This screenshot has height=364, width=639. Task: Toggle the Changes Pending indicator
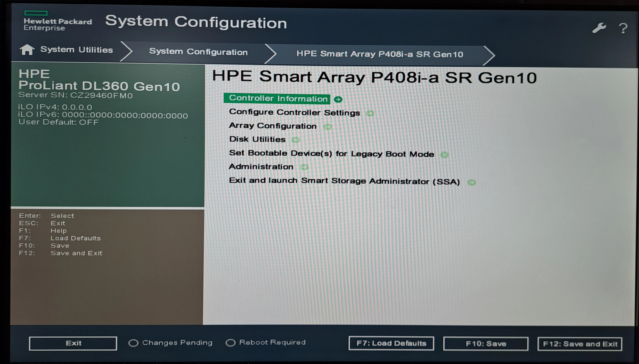[x=133, y=343]
